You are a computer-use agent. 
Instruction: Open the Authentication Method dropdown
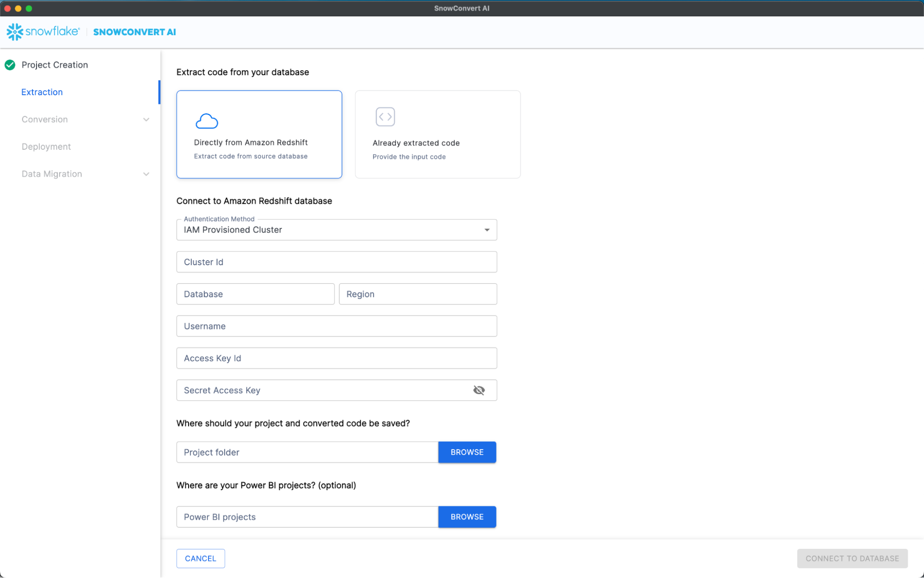tap(337, 230)
